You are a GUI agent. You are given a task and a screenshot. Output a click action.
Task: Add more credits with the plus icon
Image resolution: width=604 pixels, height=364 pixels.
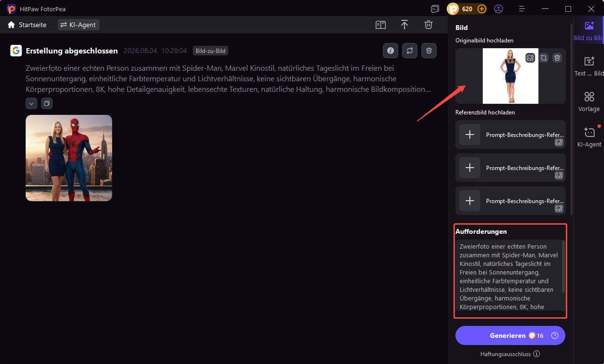482,9
